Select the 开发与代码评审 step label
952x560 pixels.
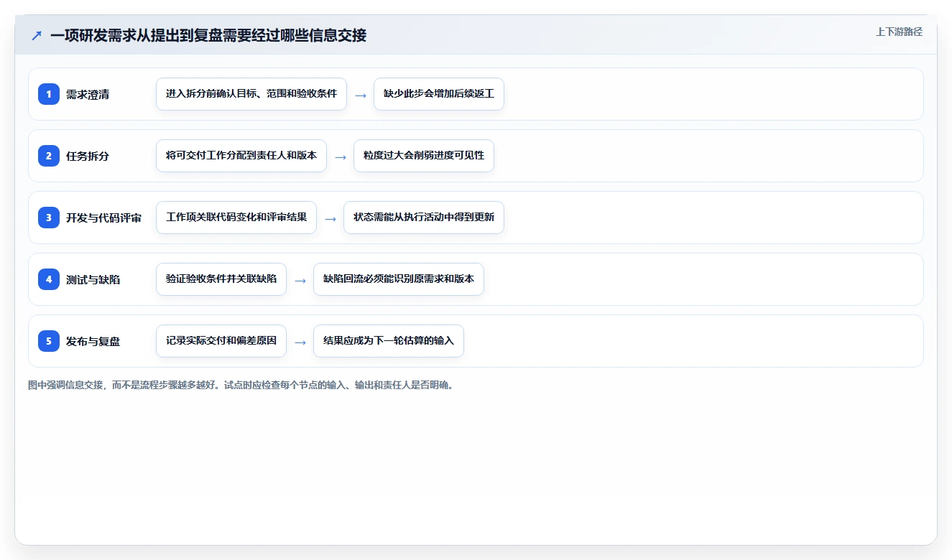click(103, 218)
